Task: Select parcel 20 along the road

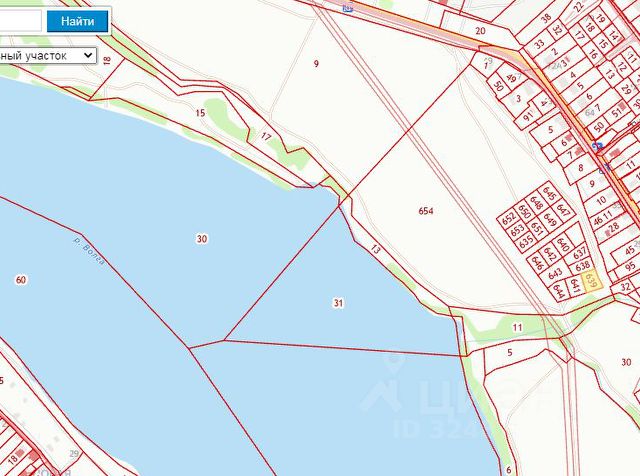Action: tap(480, 31)
